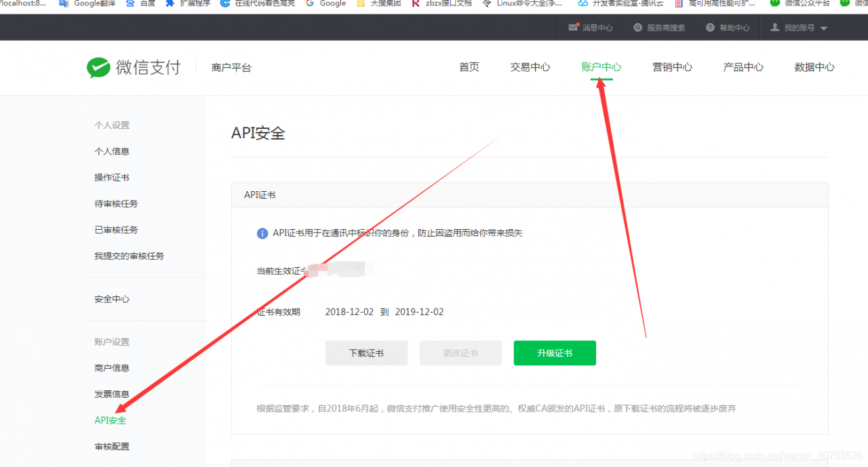Click the green 升级证书 button

pos(555,353)
